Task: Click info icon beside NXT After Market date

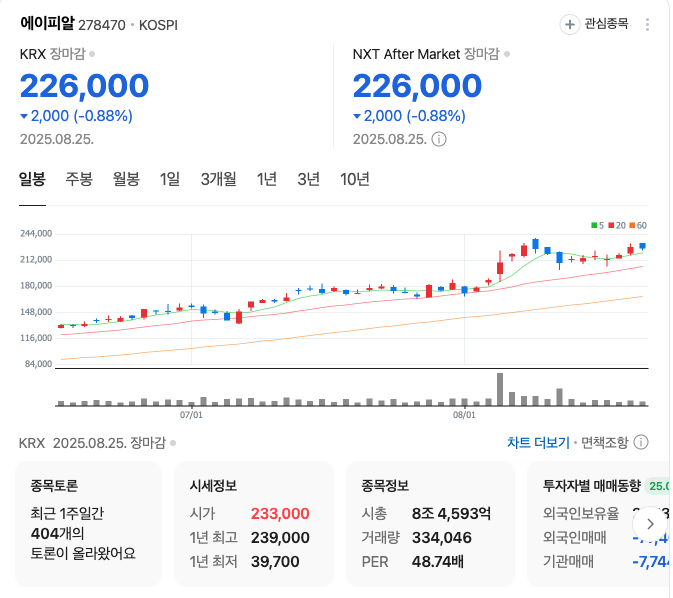Action: click(439, 139)
